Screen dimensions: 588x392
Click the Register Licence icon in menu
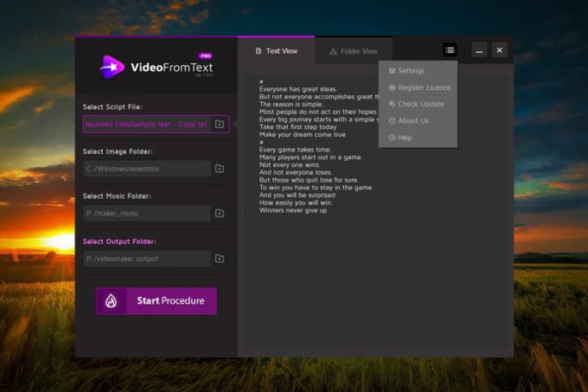(392, 87)
